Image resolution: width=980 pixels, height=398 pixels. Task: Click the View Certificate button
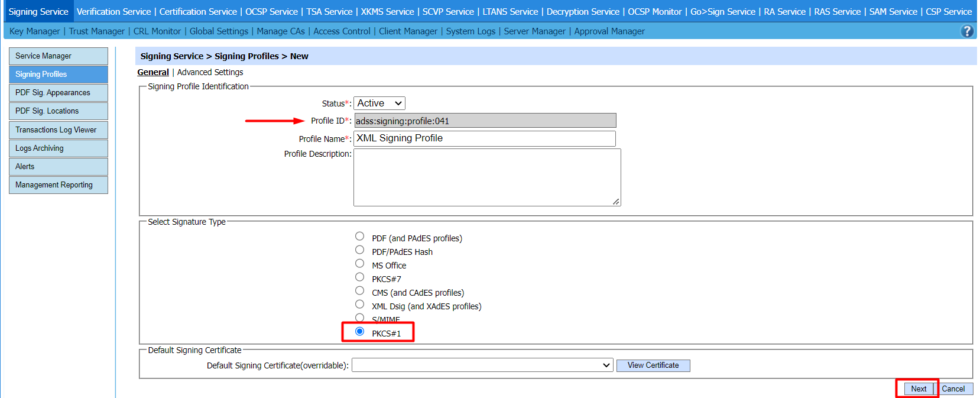click(653, 365)
